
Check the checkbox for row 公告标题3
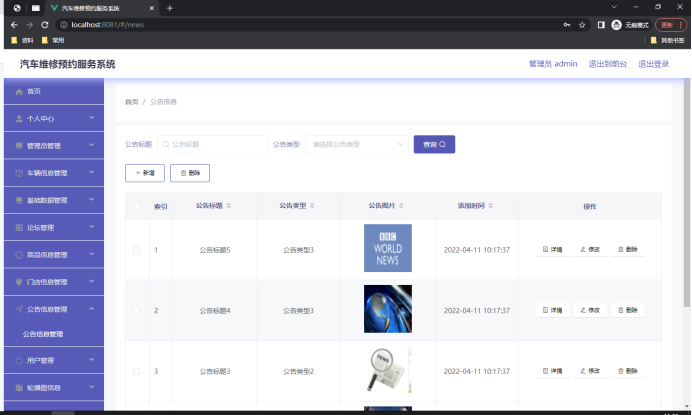tap(136, 371)
